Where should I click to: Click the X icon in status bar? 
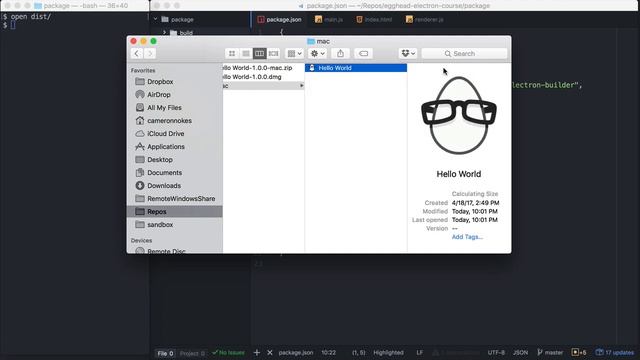(270, 352)
